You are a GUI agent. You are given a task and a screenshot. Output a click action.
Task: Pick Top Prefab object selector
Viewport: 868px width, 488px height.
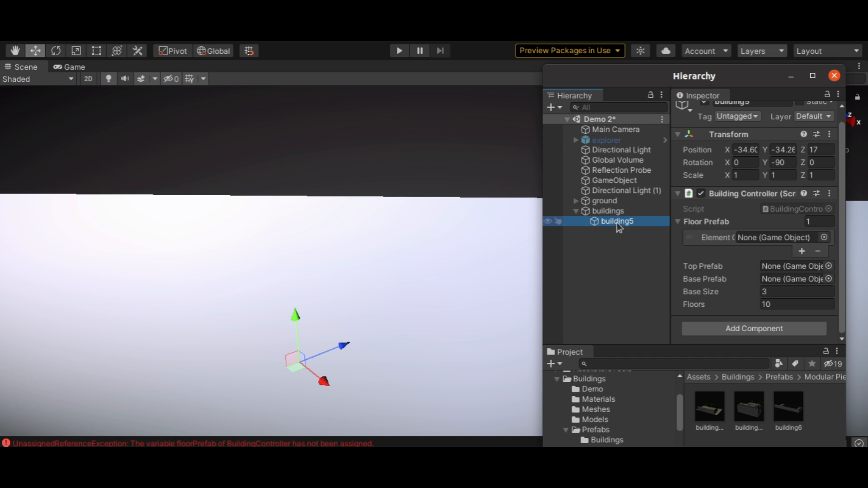[x=829, y=266]
